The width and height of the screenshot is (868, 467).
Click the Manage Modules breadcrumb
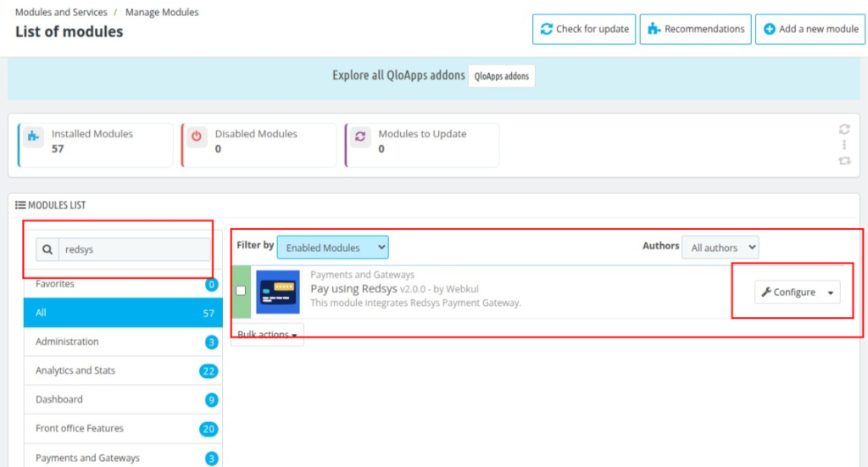[162, 12]
